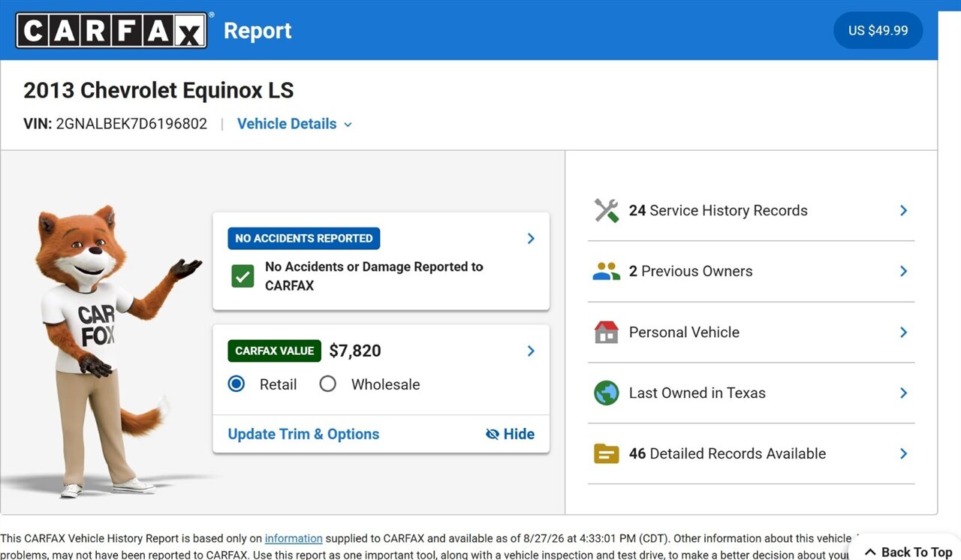Click the Previous Owners people icon
The height and width of the screenshot is (560, 961).
click(606, 271)
